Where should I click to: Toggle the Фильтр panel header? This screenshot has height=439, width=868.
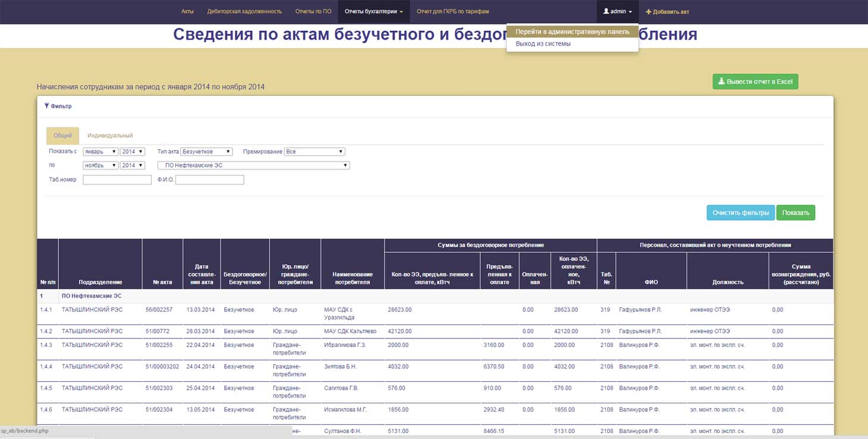click(x=58, y=106)
